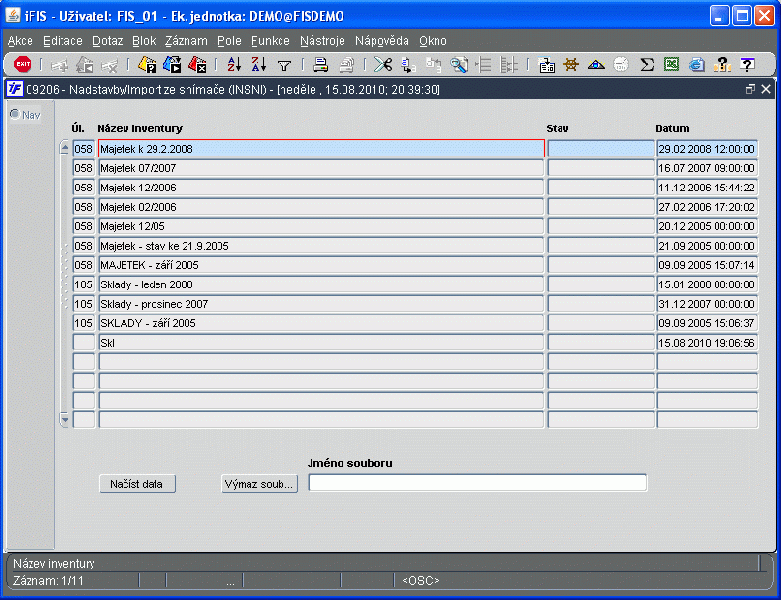Click the funnel filter icon
Image resolution: width=781 pixels, height=600 pixels.
pos(284,65)
